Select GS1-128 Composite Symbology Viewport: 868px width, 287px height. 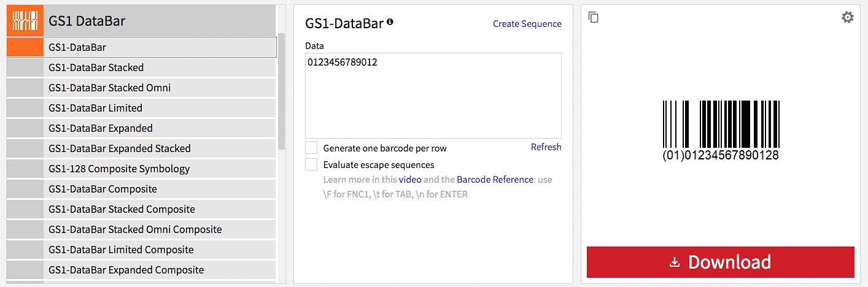pyautogui.click(x=141, y=169)
